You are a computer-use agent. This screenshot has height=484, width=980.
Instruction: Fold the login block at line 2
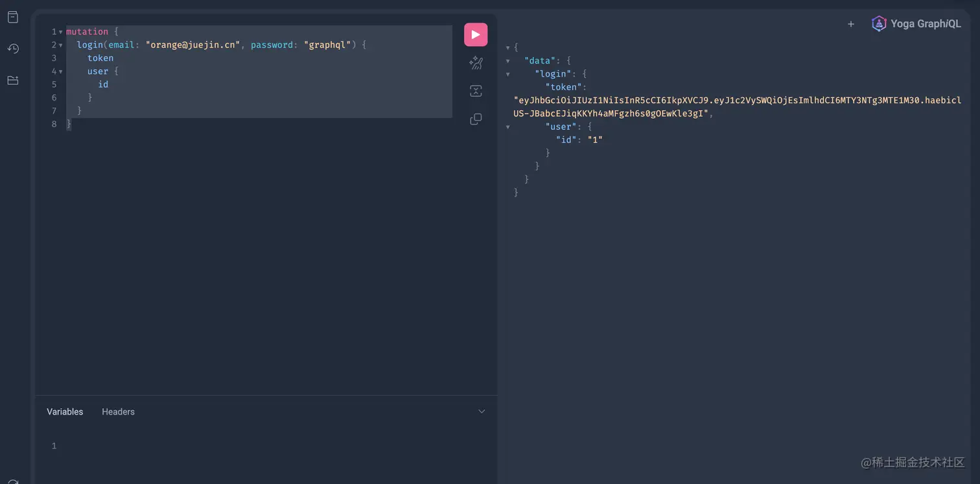[x=61, y=45]
